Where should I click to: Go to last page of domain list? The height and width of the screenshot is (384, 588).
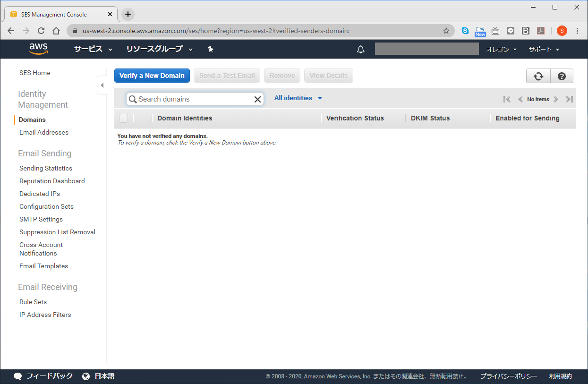tap(569, 99)
